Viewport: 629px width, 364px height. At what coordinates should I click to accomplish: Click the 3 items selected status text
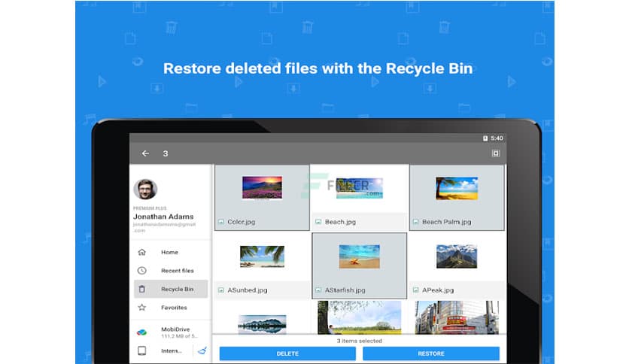click(x=360, y=341)
